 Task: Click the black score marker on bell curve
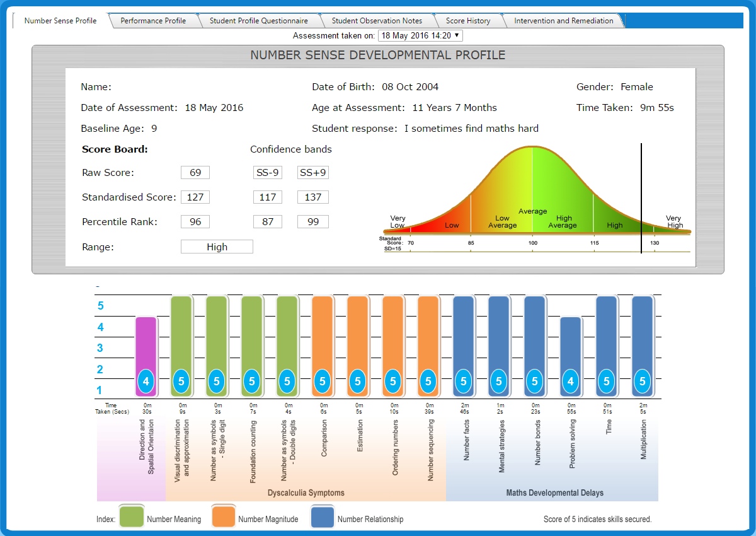click(641, 198)
